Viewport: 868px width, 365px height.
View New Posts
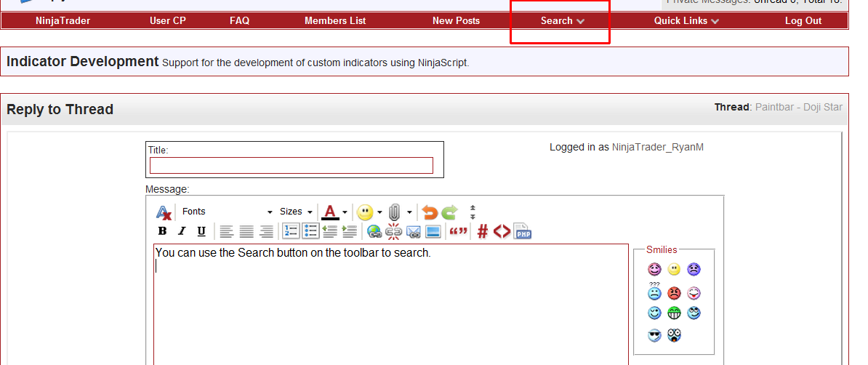456,20
